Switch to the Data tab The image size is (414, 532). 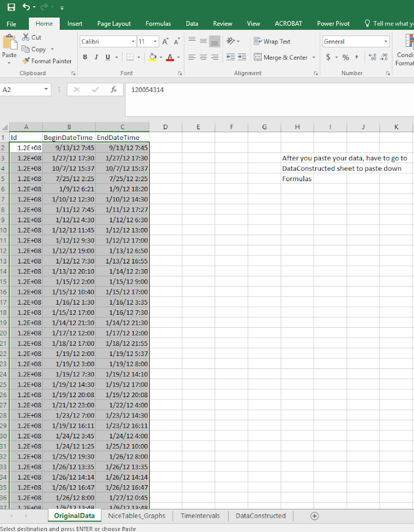(192, 24)
